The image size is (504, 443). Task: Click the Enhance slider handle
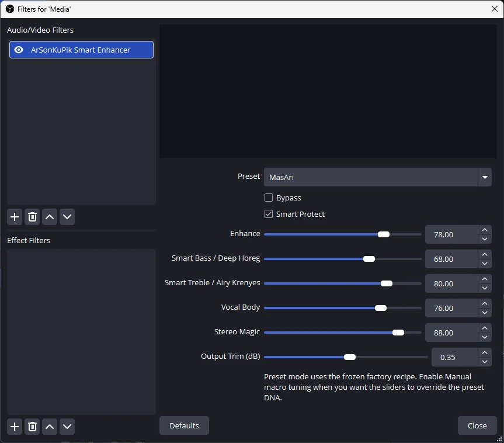click(384, 234)
